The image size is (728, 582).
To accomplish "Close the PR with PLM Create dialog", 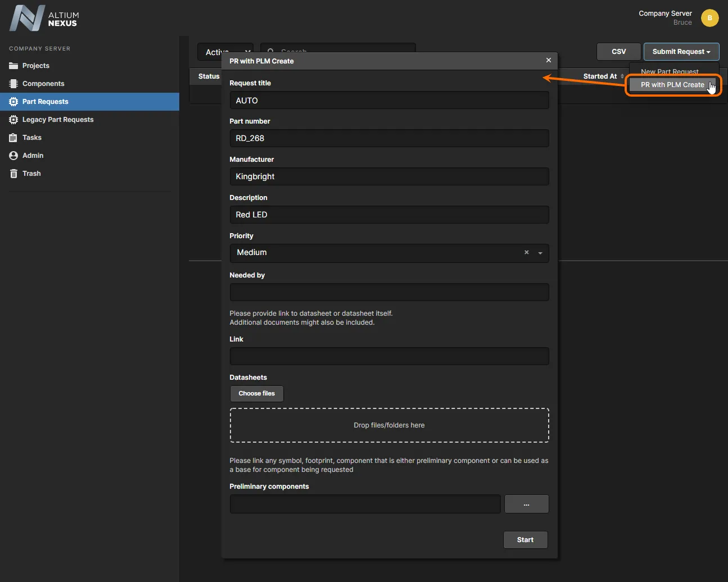I will pos(549,60).
